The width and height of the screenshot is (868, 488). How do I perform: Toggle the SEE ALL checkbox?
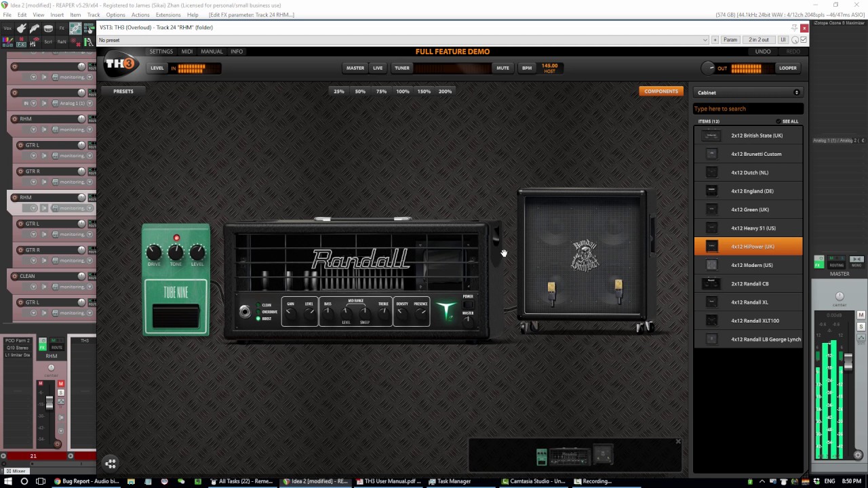778,121
